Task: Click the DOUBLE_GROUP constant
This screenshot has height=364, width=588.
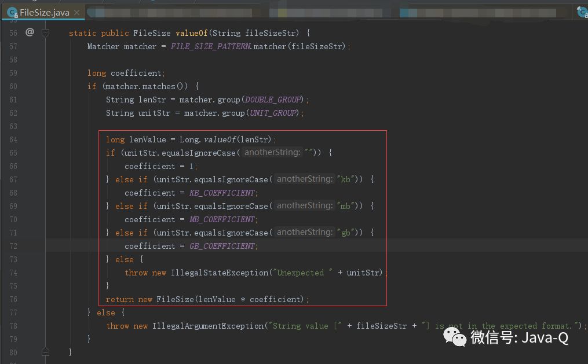Action: pyautogui.click(x=273, y=100)
